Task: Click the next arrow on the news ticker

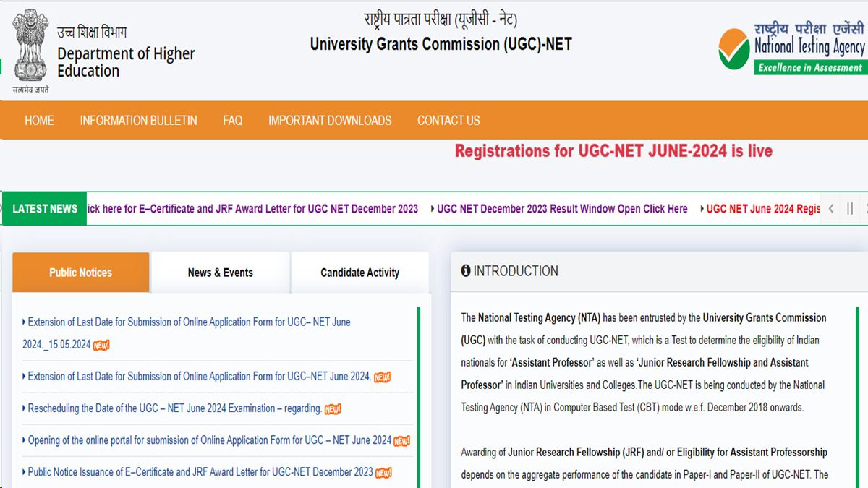Action: tap(865, 208)
